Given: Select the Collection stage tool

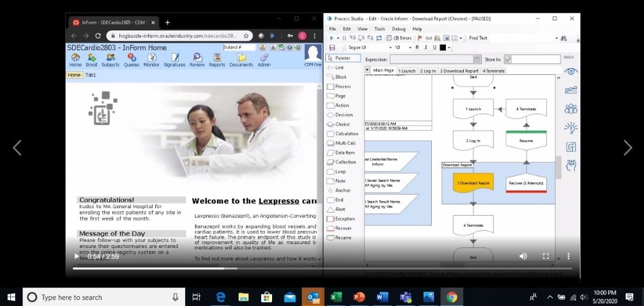Looking at the screenshot, I should tap(342, 162).
